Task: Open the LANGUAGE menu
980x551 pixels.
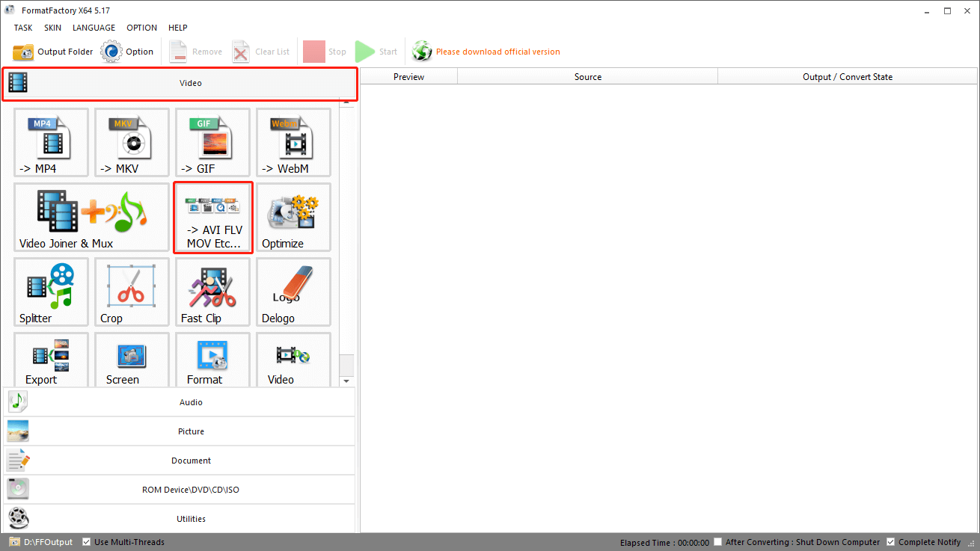Action: [94, 28]
